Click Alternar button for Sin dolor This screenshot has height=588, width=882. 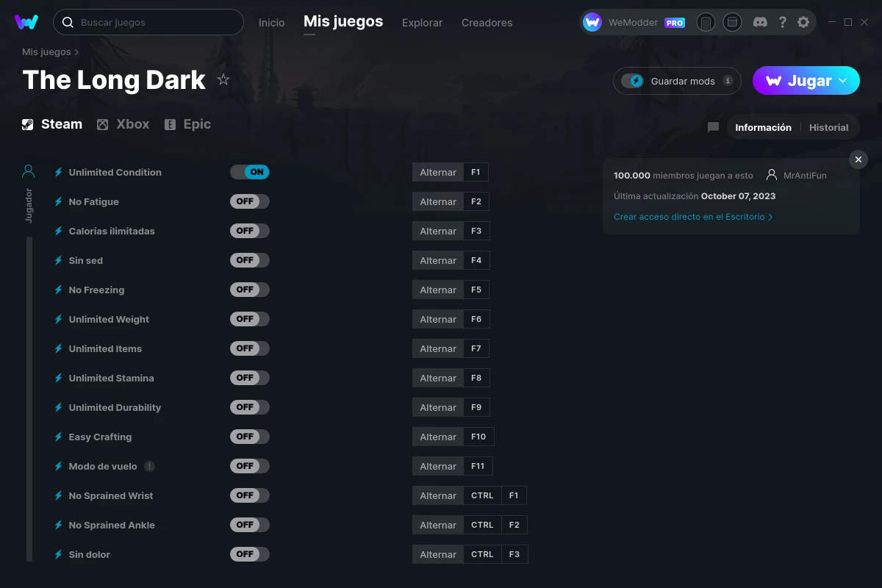(438, 554)
